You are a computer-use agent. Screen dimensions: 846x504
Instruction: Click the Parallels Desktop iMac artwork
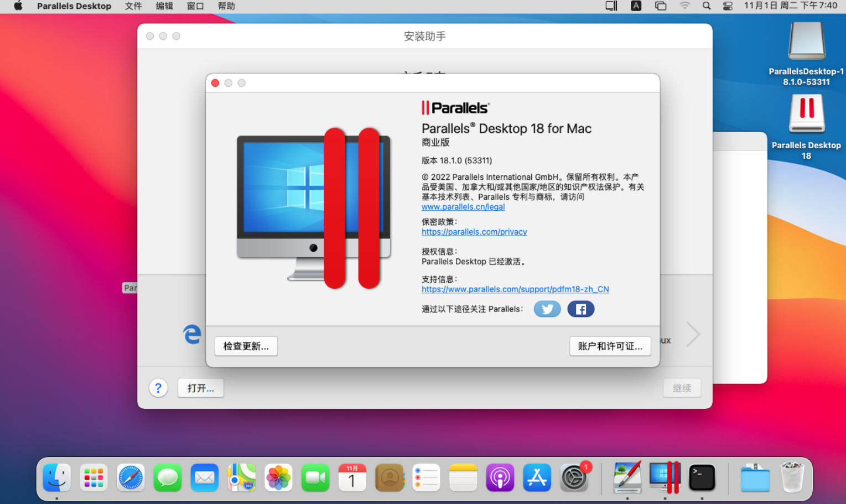(x=314, y=208)
